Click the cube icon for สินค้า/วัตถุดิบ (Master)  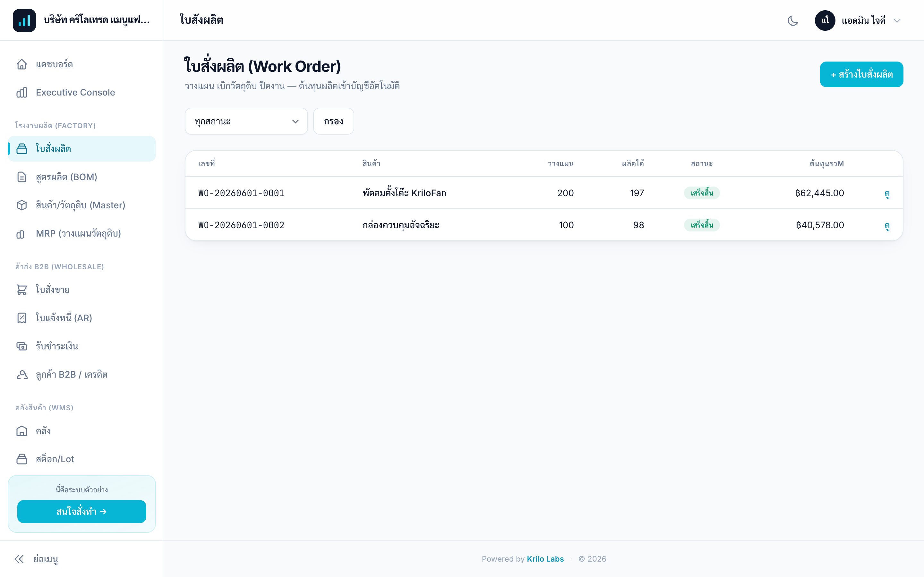(22, 205)
